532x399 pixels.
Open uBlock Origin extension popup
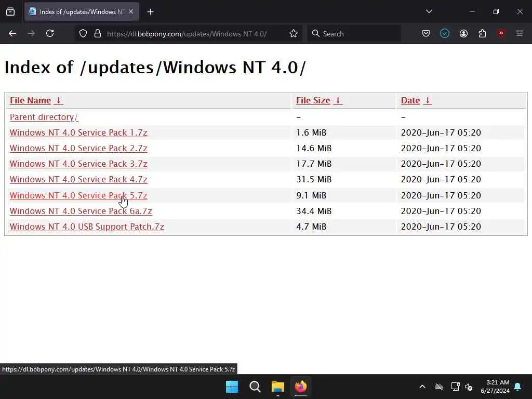coord(501,33)
